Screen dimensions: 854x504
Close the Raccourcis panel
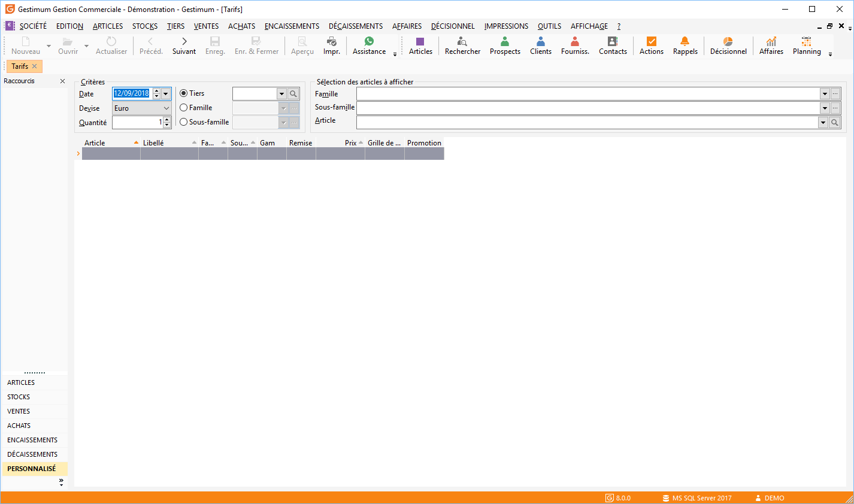click(x=62, y=81)
